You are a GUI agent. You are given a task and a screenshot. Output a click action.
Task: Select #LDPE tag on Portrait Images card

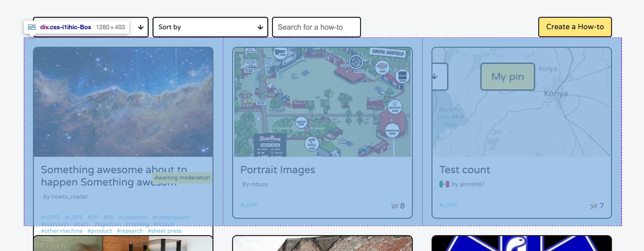[249, 205]
